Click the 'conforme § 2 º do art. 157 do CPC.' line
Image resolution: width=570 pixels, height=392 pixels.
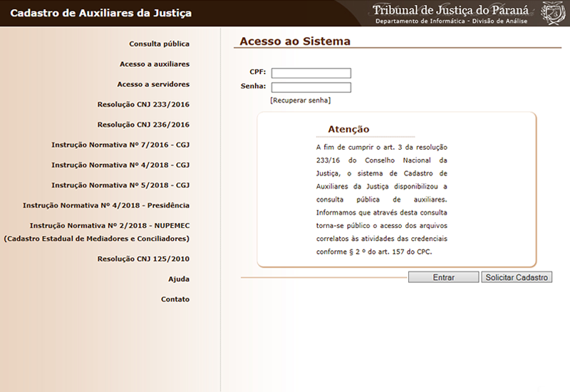(x=374, y=252)
